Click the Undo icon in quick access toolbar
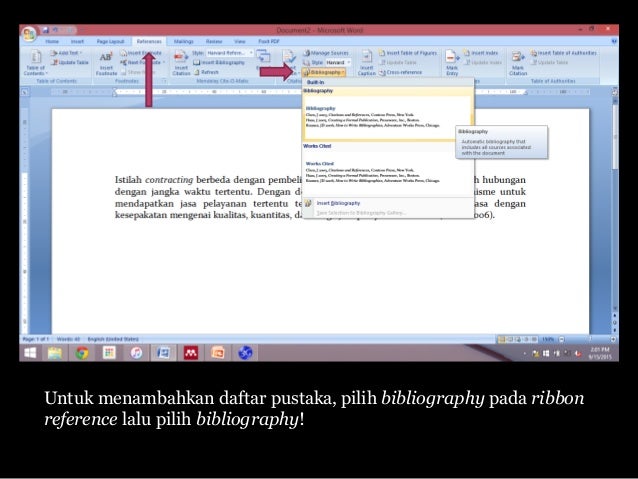This screenshot has width=638, height=479. [x=56, y=30]
